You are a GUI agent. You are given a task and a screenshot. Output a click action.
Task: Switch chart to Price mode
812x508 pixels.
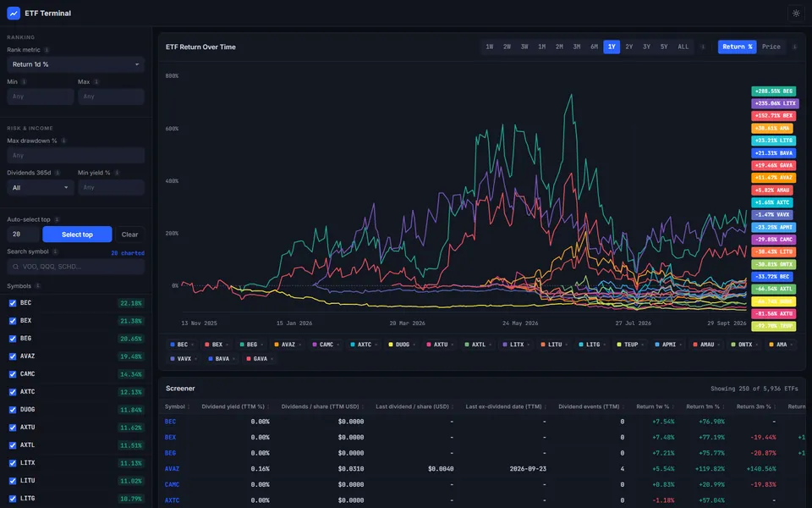(771, 47)
